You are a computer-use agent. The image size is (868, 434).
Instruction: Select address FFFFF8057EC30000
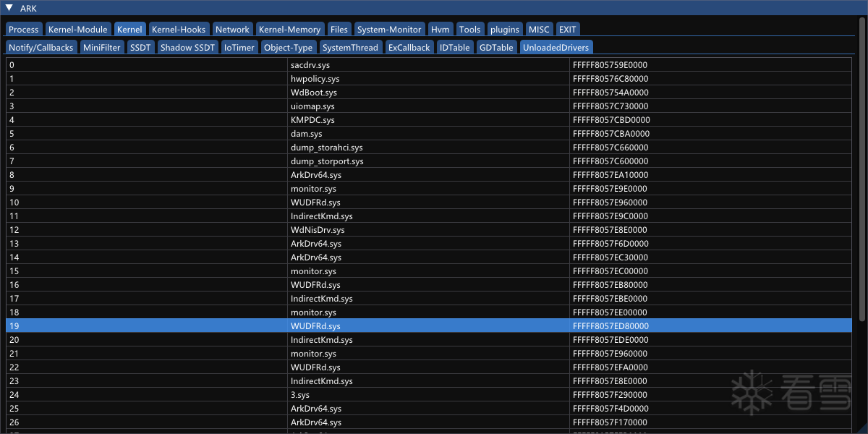click(610, 258)
